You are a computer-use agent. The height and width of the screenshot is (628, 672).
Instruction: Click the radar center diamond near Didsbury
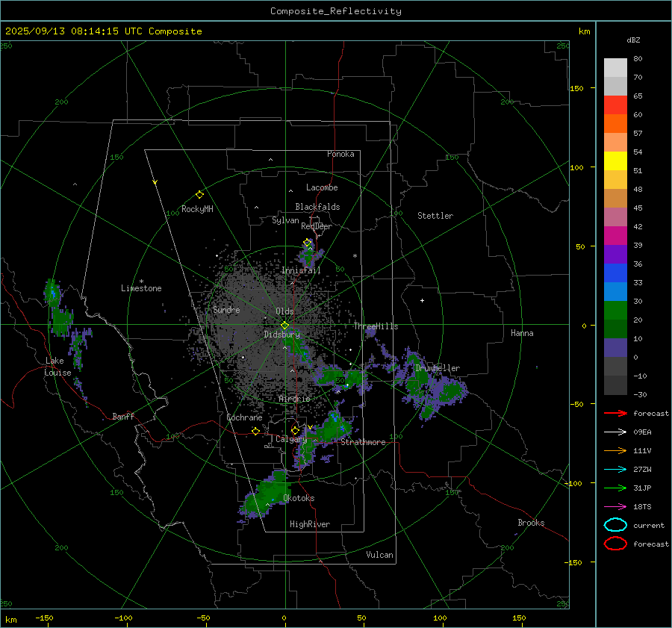coord(284,325)
